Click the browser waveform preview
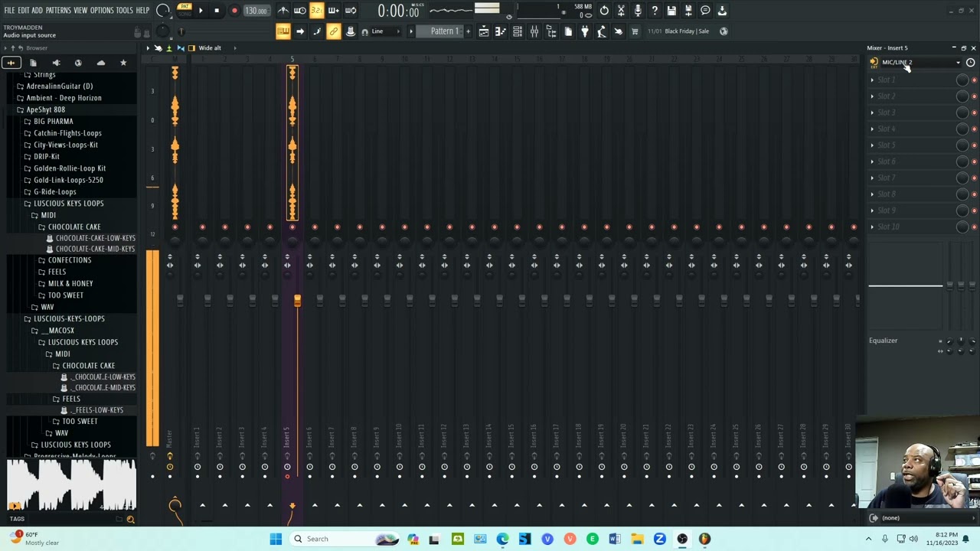Image resolution: width=980 pixels, height=551 pixels. point(71,485)
